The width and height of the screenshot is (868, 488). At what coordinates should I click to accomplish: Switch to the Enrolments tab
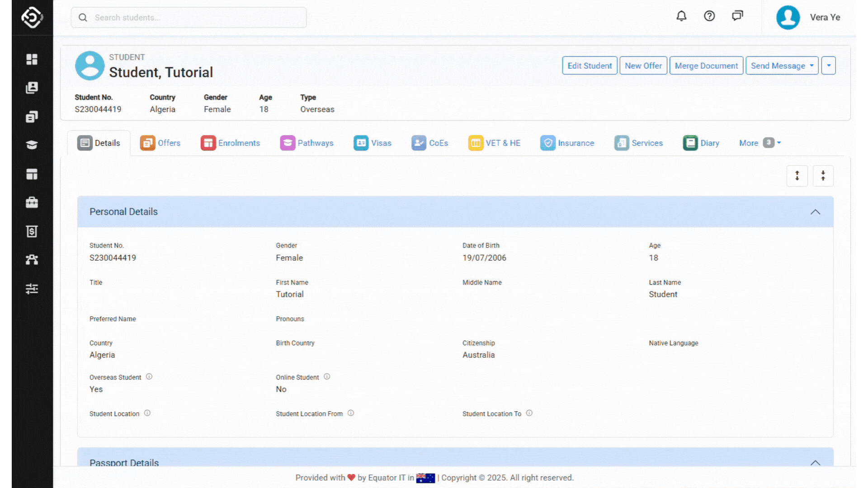pyautogui.click(x=231, y=143)
